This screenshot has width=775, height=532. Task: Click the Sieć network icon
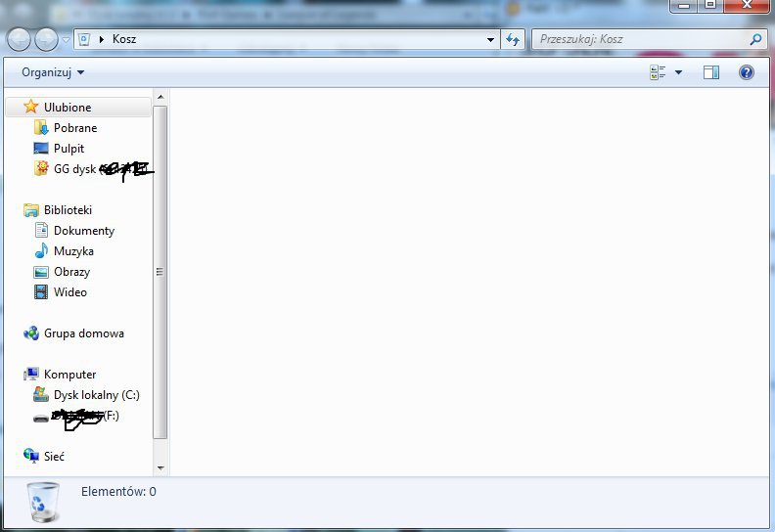pyautogui.click(x=30, y=456)
